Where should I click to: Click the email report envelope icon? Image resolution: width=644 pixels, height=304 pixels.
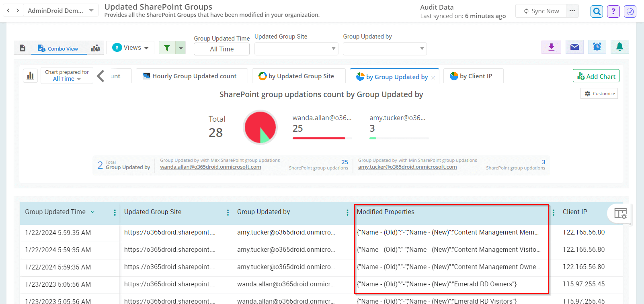pos(575,47)
